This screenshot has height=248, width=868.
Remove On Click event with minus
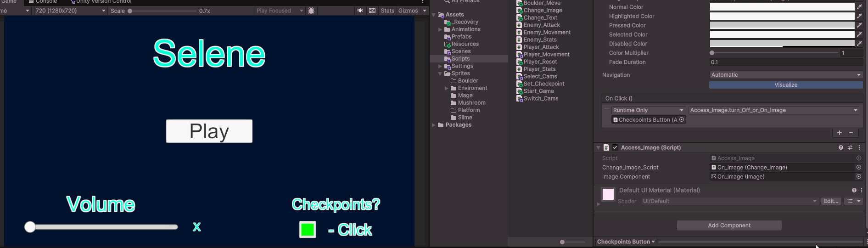[851, 133]
